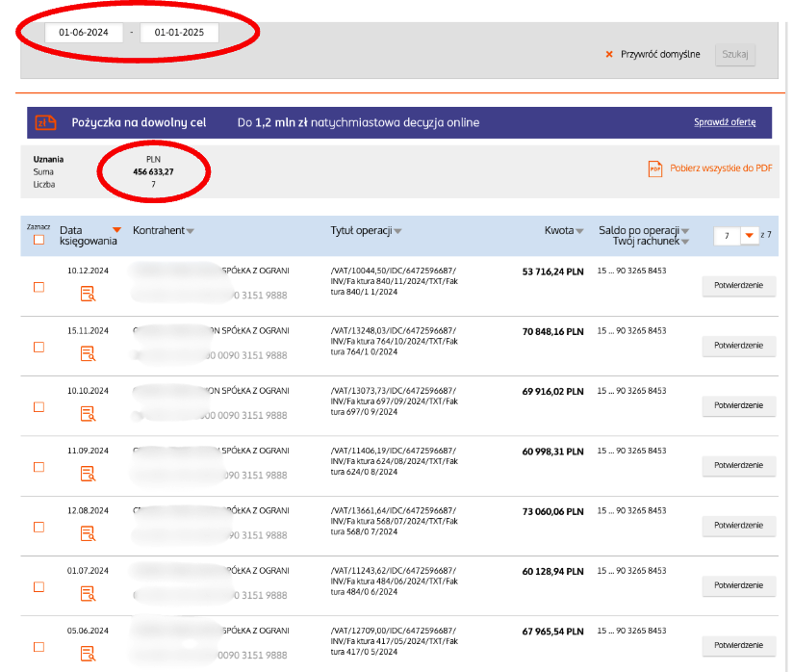This screenshot has width=793, height=672.
Task: Open transaction details icon for 10.12.2024
Action: click(x=88, y=294)
